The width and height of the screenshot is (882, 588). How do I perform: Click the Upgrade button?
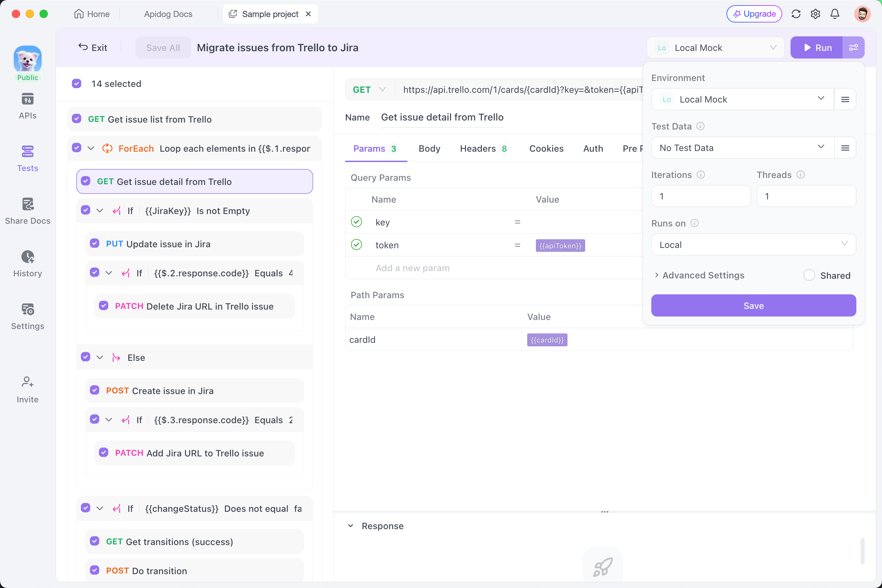tap(754, 14)
